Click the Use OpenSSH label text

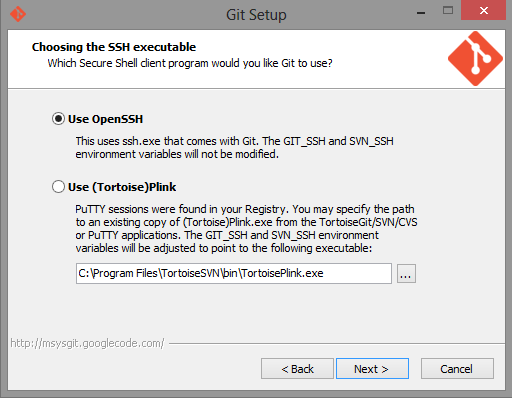click(105, 119)
